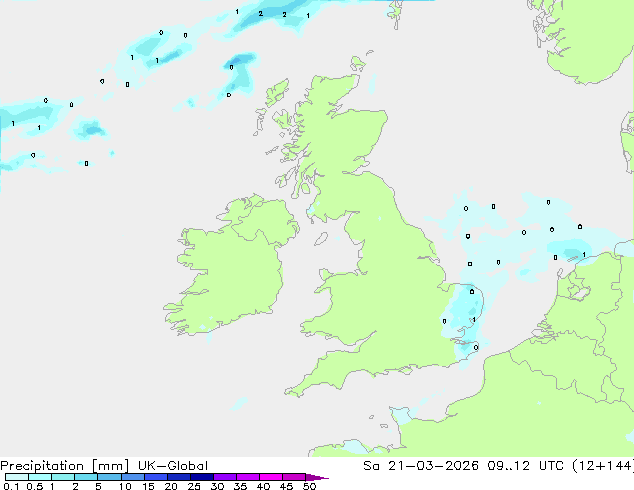This screenshot has height=490, width=634.
Task: Click the 'Sa 21-03-2026' forecast date text
Action: [x=421, y=466]
